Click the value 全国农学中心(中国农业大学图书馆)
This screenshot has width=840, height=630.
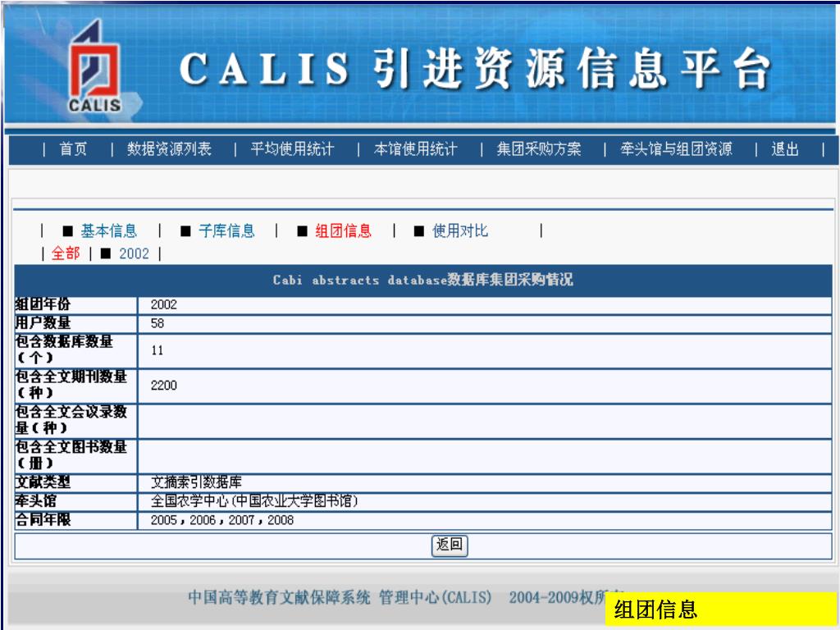click(x=254, y=501)
